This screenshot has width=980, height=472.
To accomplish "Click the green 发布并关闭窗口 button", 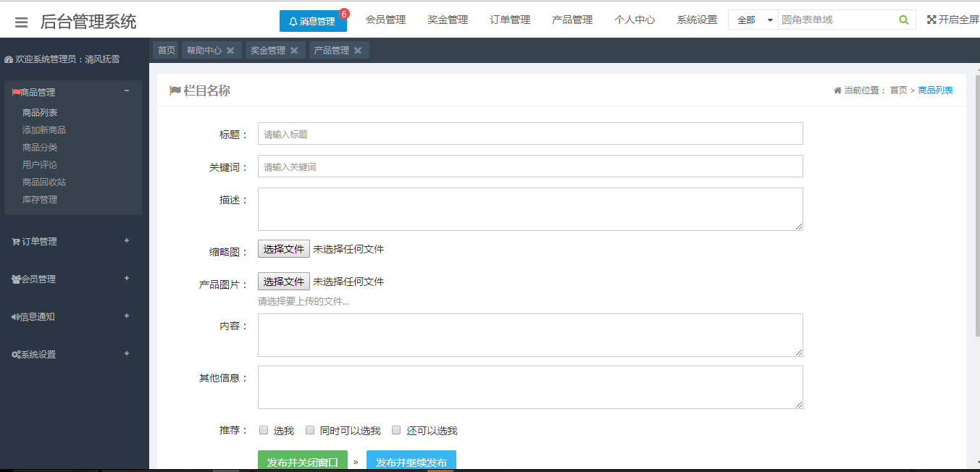I will [303, 461].
